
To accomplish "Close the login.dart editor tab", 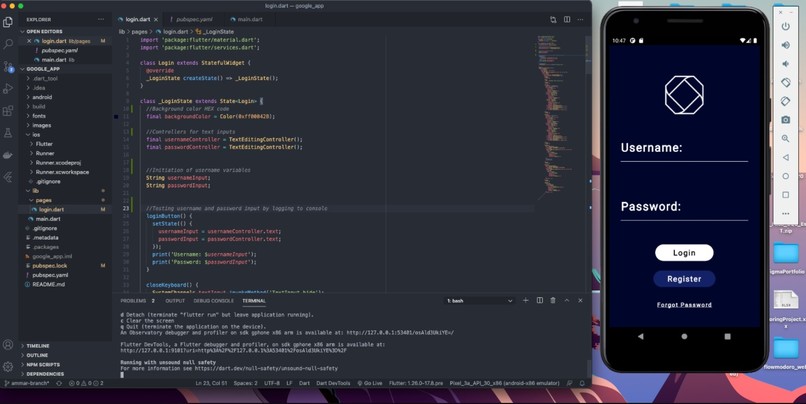I will point(156,20).
